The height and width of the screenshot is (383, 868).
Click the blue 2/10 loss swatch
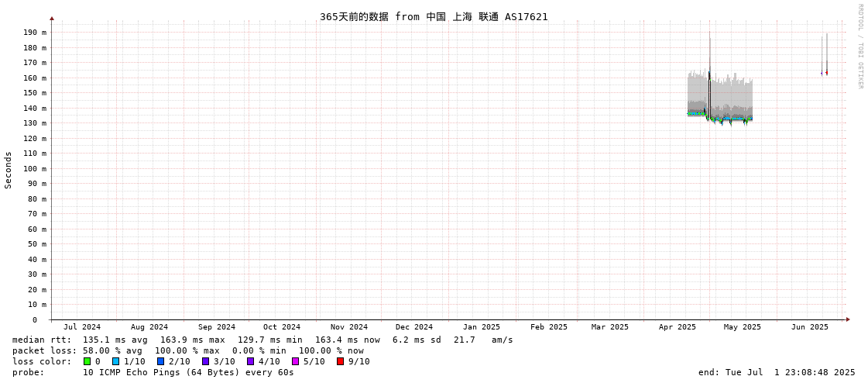pyautogui.click(x=160, y=361)
